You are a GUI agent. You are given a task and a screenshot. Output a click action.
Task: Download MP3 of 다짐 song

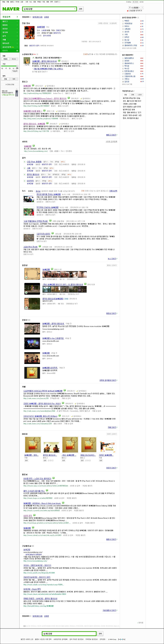(63, 162)
